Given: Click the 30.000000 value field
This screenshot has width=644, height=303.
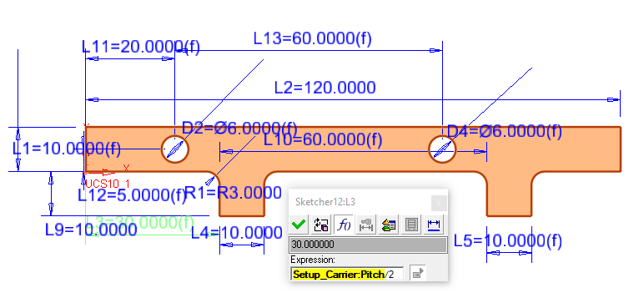Looking at the screenshot, I should [x=368, y=245].
